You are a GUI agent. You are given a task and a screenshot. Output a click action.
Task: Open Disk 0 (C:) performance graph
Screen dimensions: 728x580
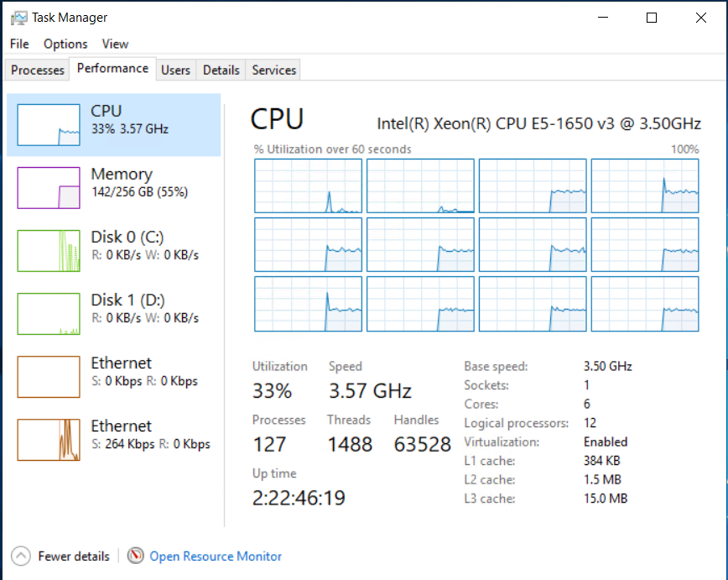click(49, 250)
